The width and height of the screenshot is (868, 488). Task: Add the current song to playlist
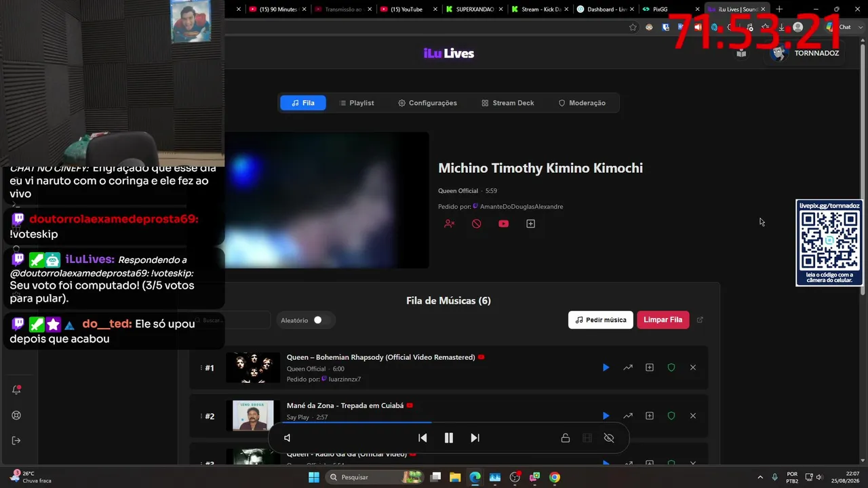(x=530, y=224)
